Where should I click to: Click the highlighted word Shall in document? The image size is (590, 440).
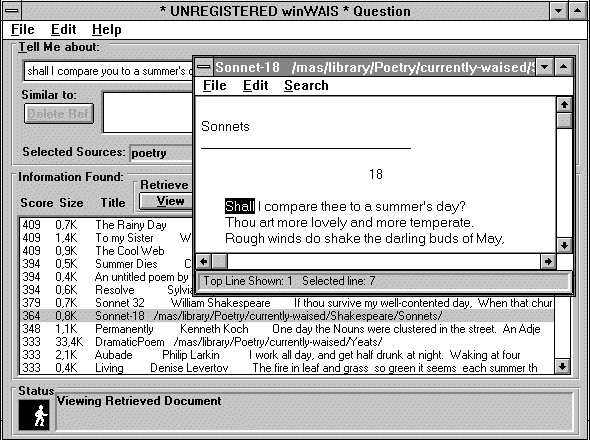click(x=240, y=206)
